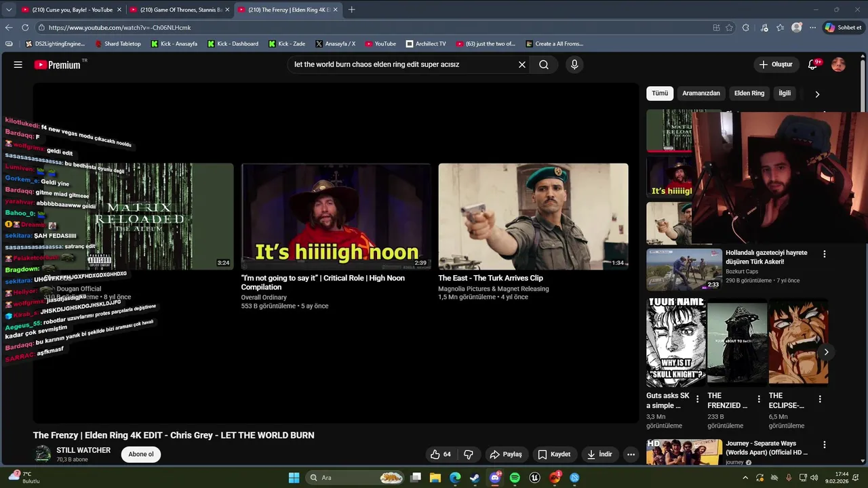The width and height of the screenshot is (868, 488).
Task: Open Shard Tabletop bookmark
Action: pos(118,43)
